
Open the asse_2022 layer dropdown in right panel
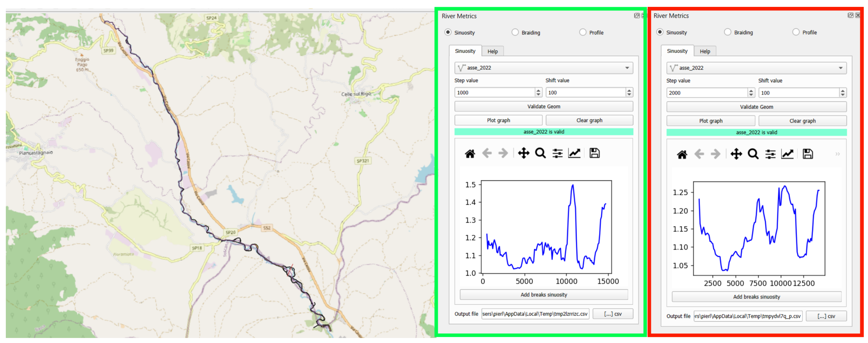tap(756, 68)
